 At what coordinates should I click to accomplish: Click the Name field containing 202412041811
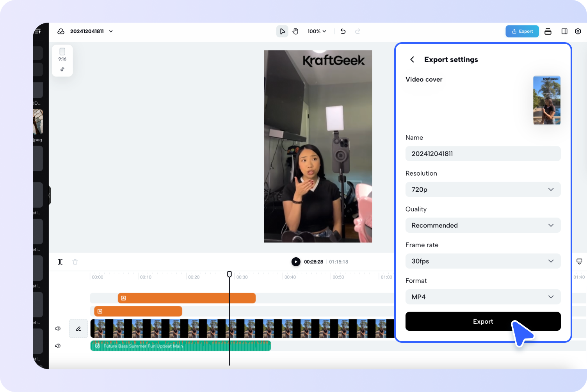(x=483, y=153)
